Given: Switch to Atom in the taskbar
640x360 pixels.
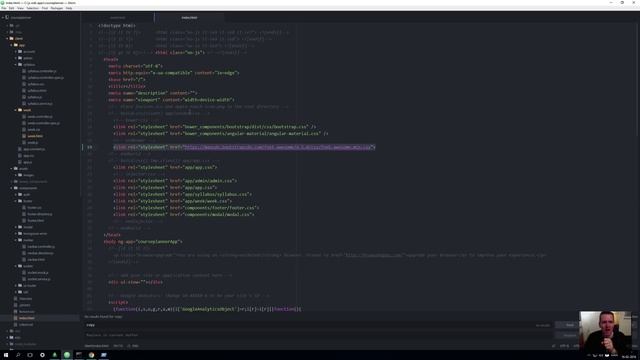Looking at the screenshot, I should point(67,355).
